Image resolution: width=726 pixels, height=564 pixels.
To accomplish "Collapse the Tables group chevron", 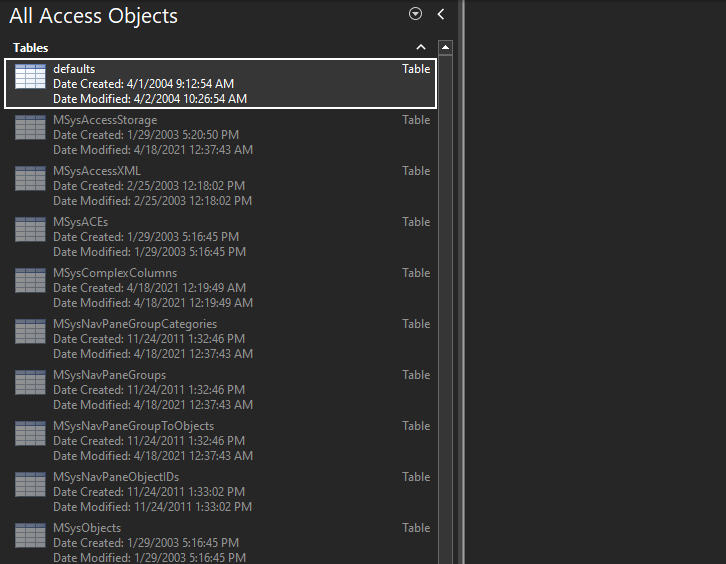I will 421,47.
